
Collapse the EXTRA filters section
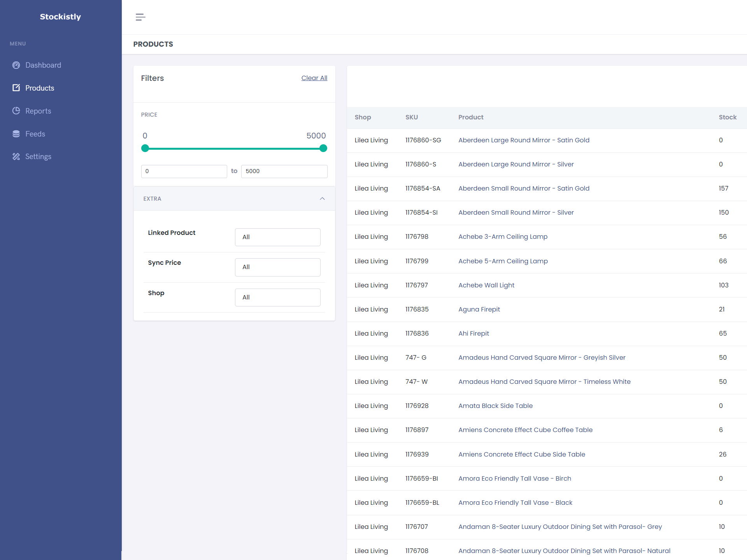(x=322, y=198)
